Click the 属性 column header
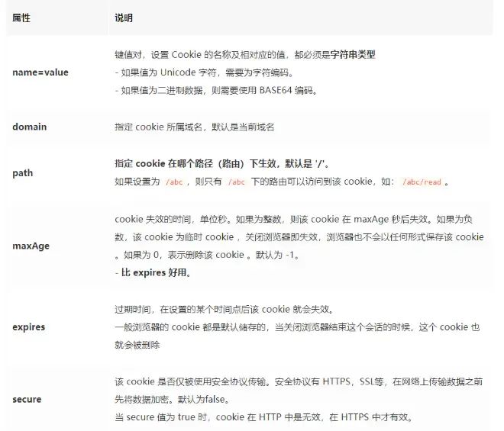504x431 pixels. pos(21,17)
